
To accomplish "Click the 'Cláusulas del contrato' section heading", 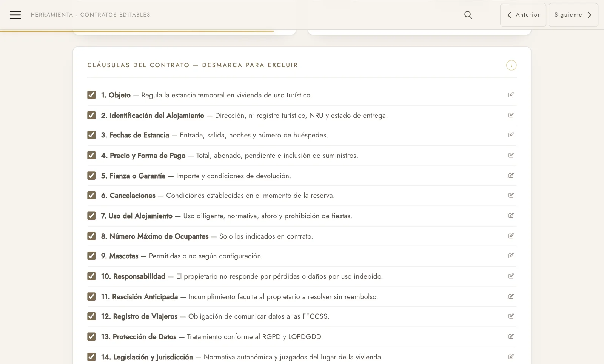I will [193, 65].
